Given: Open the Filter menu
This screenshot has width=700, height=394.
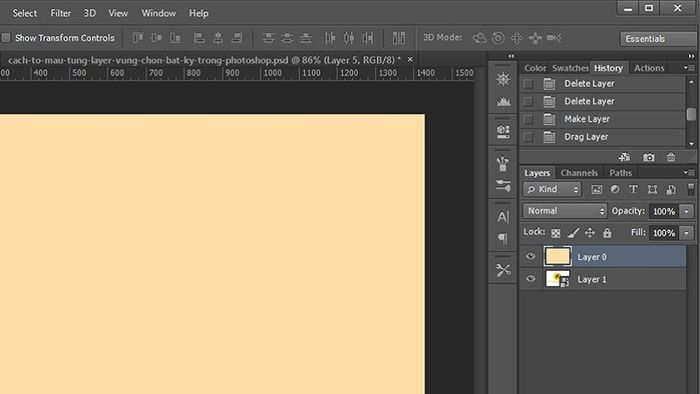Looking at the screenshot, I should click(x=61, y=13).
